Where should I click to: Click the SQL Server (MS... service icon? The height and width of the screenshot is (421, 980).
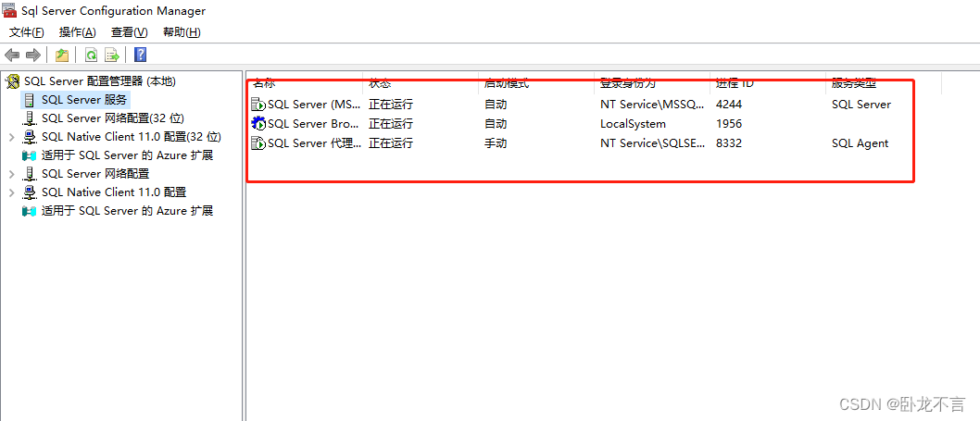258,105
